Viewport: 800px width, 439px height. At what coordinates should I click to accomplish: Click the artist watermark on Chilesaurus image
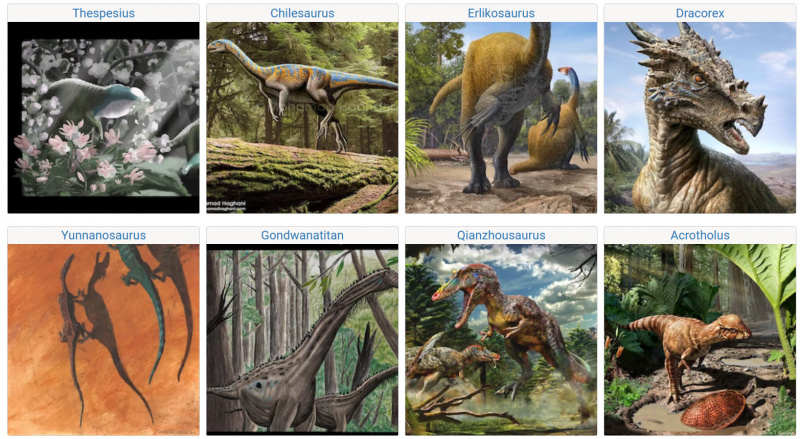click(226, 206)
